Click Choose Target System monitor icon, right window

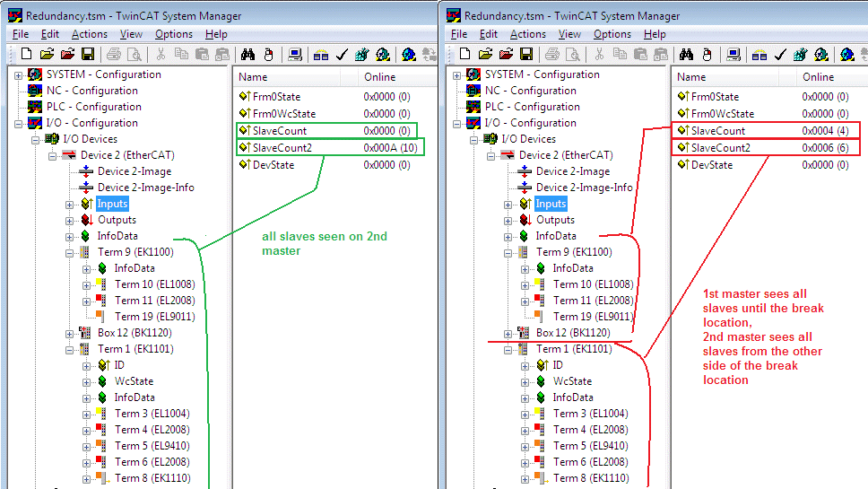733,54
